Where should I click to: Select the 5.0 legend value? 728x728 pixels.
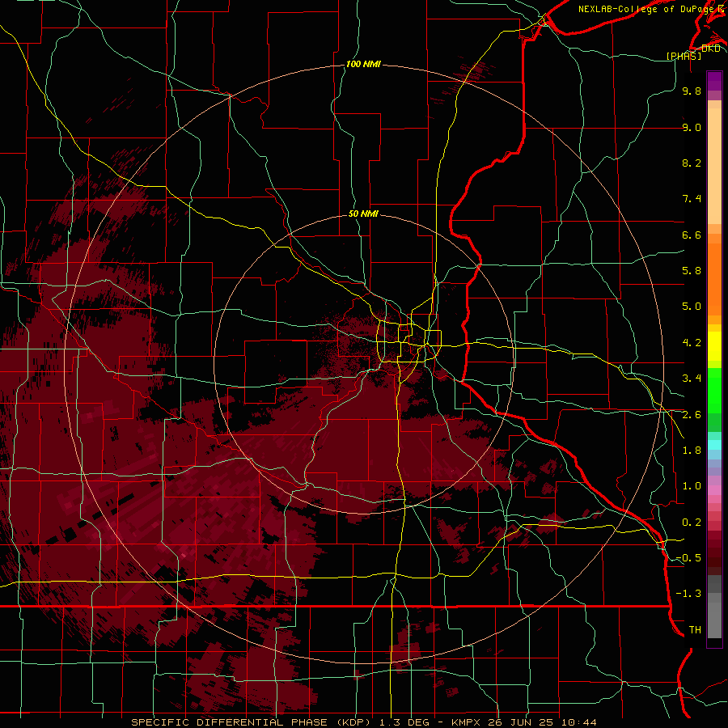692,307
